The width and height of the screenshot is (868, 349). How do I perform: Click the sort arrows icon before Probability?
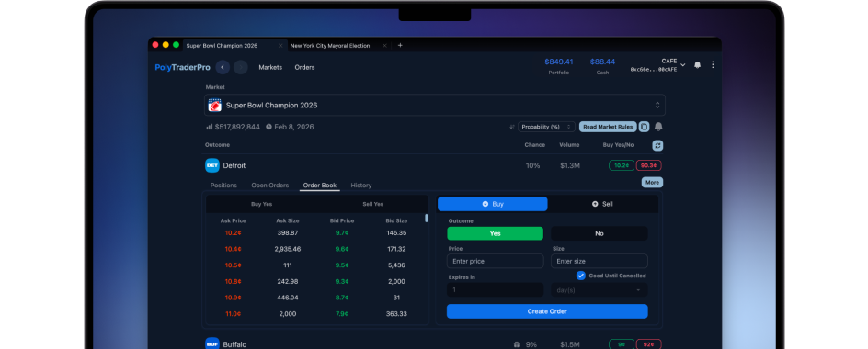(512, 127)
